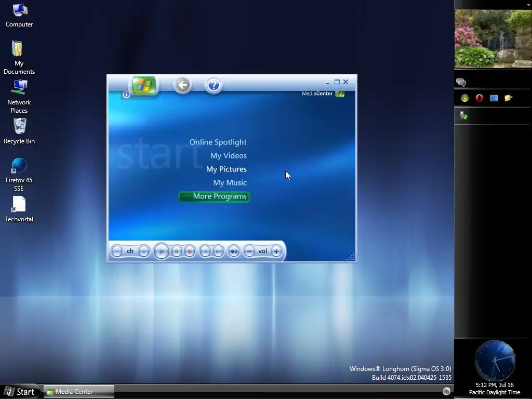The image size is (532, 399).
Task: Maximize the Media Center window
Action: click(x=337, y=82)
